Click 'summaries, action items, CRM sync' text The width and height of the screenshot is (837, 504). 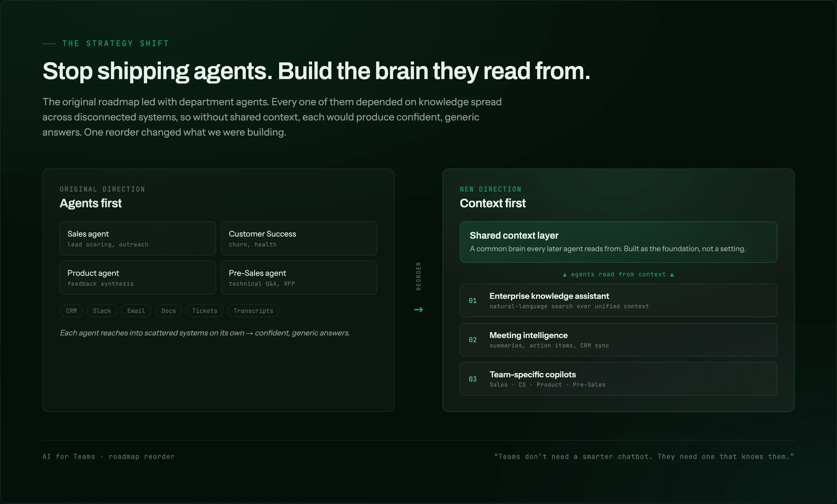pos(549,346)
